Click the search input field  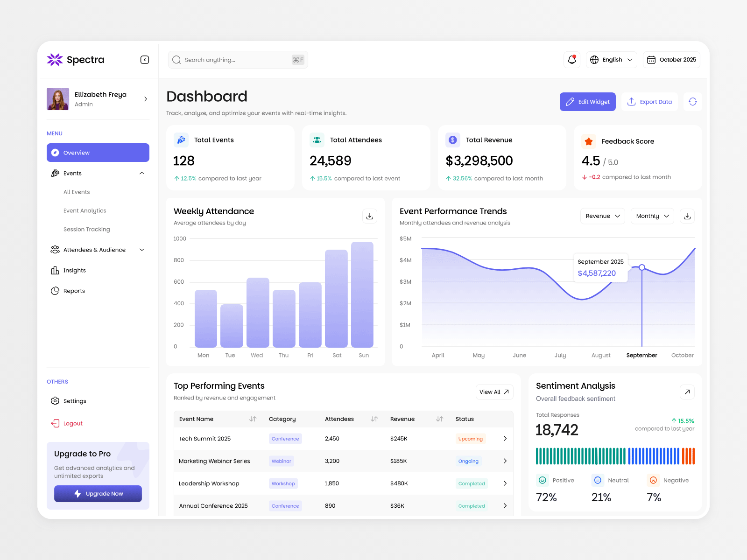[x=233, y=59]
